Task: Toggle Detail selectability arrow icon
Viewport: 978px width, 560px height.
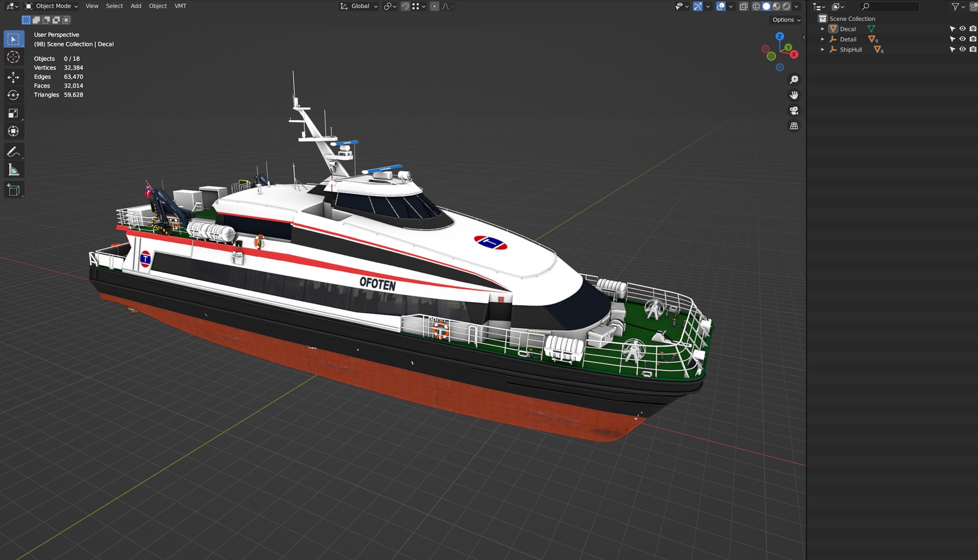Action: click(952, 39)
